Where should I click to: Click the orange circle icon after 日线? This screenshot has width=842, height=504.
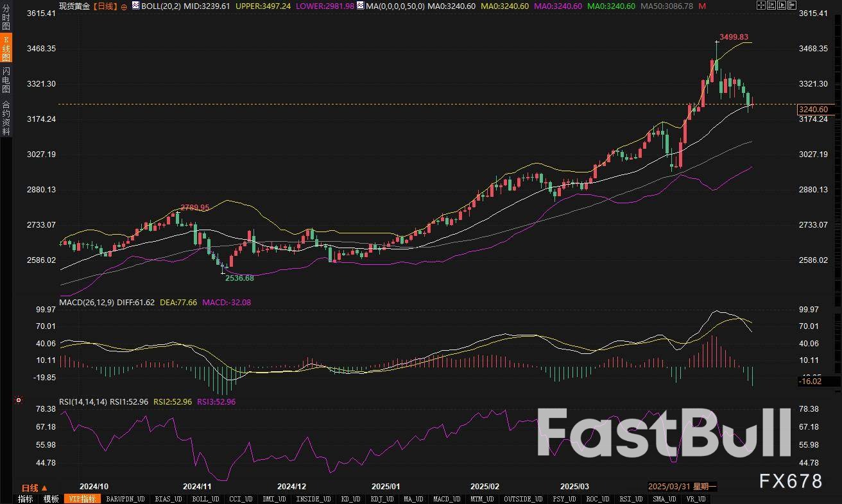124,6
